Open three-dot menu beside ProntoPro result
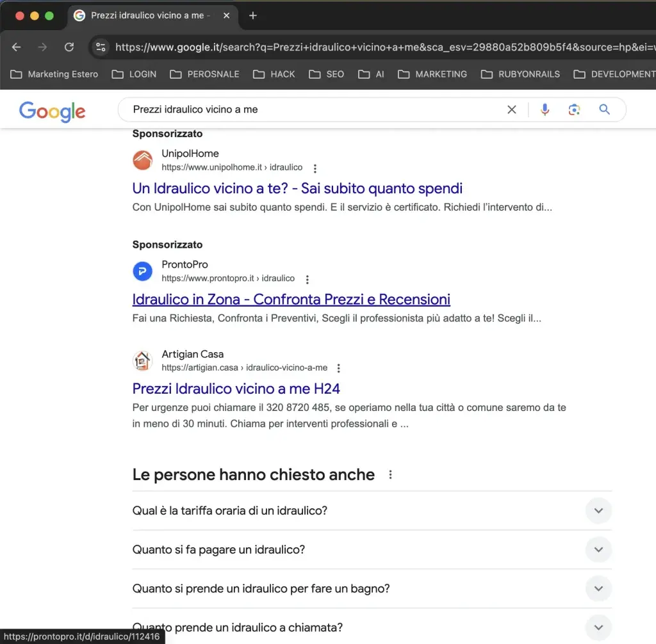The width and height of the screenshot is (656, 644). click(x=307, y=279)
